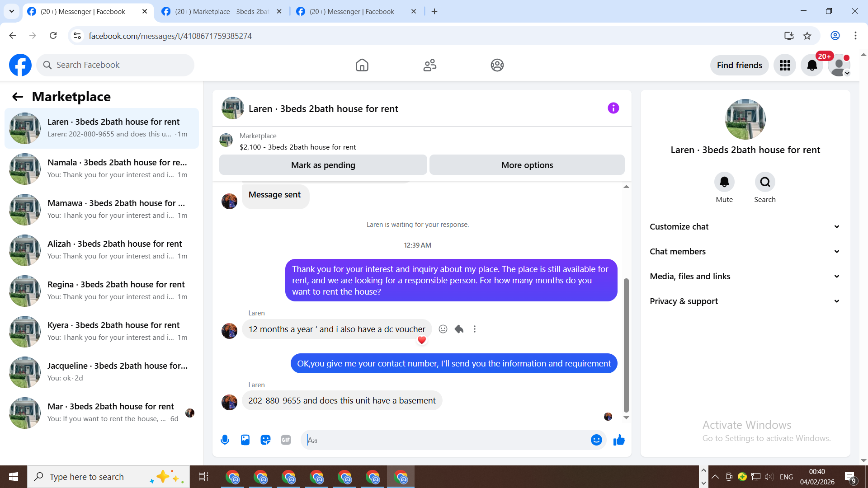Reply to Laren's voucher message
The image size is (868, 488).
(459, 329)
